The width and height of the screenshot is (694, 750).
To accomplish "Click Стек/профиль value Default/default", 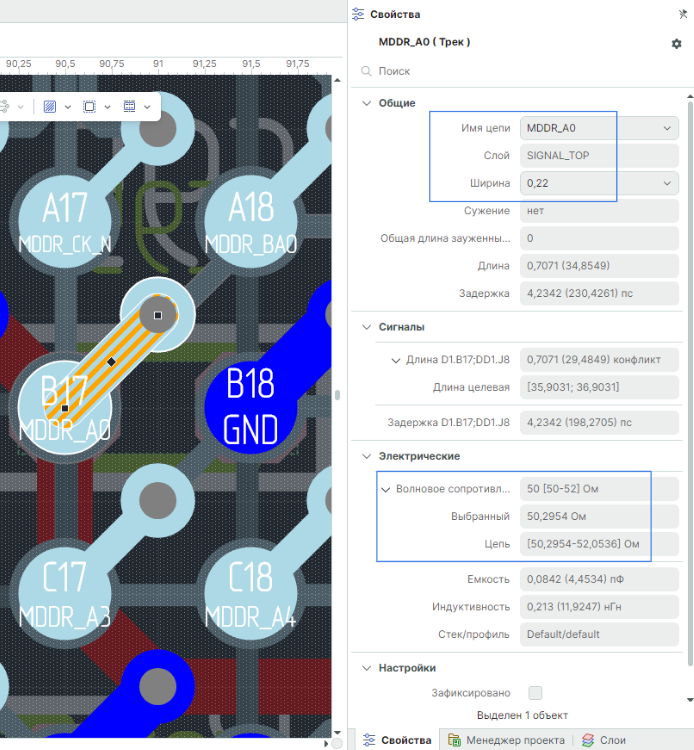I will point(599,634).
